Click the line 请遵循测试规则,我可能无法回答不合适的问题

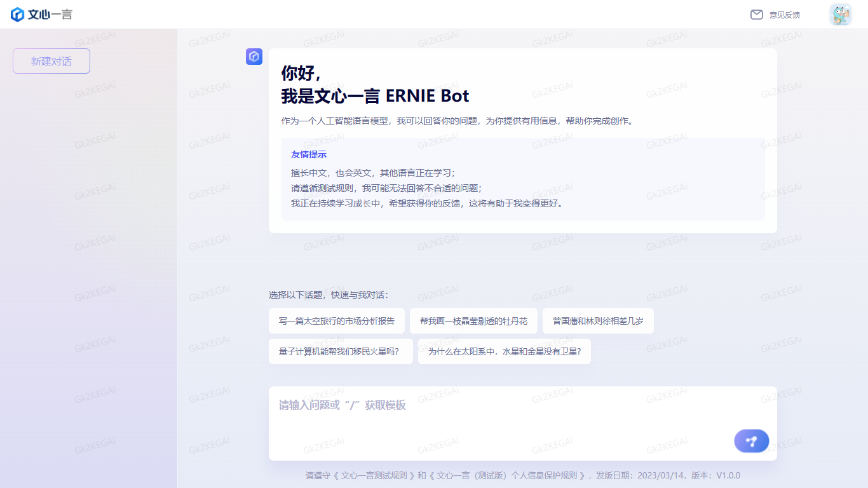386,188
